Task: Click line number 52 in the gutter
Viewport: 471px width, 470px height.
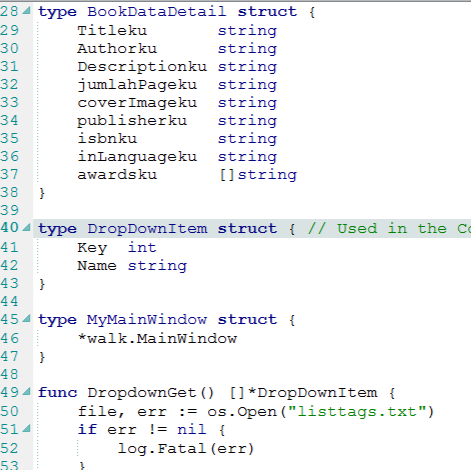Action: pyautogui.click(x=9, y=448)
